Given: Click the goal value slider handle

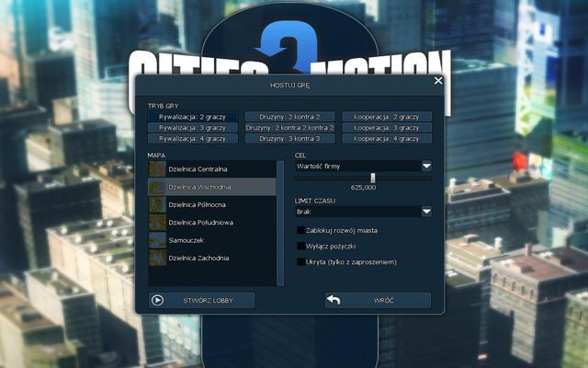Looking at the screenshot, I should (x=373, y=178).
